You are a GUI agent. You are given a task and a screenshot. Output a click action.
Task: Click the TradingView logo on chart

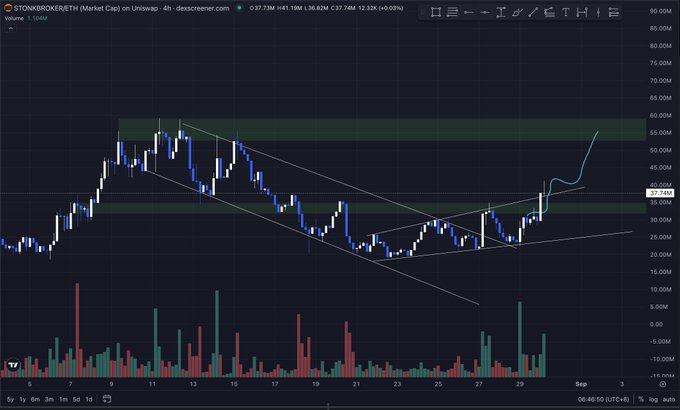pos(13,365)
